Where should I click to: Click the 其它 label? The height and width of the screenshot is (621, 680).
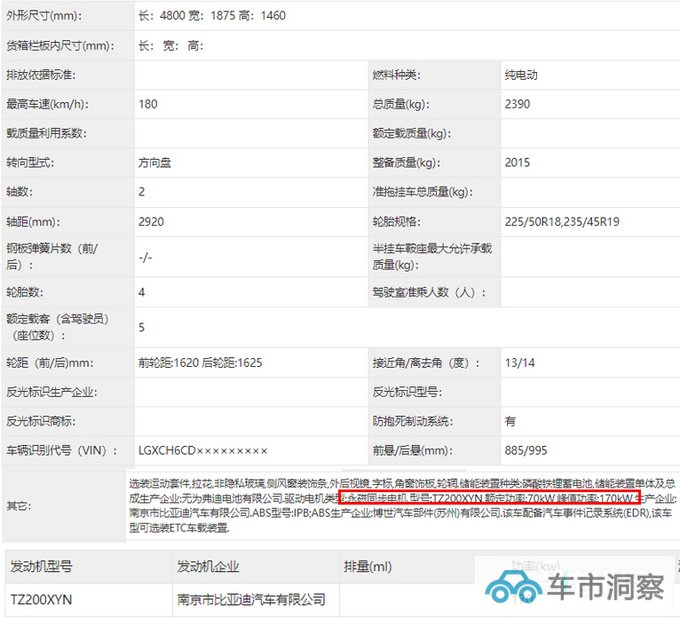point(19,506)
